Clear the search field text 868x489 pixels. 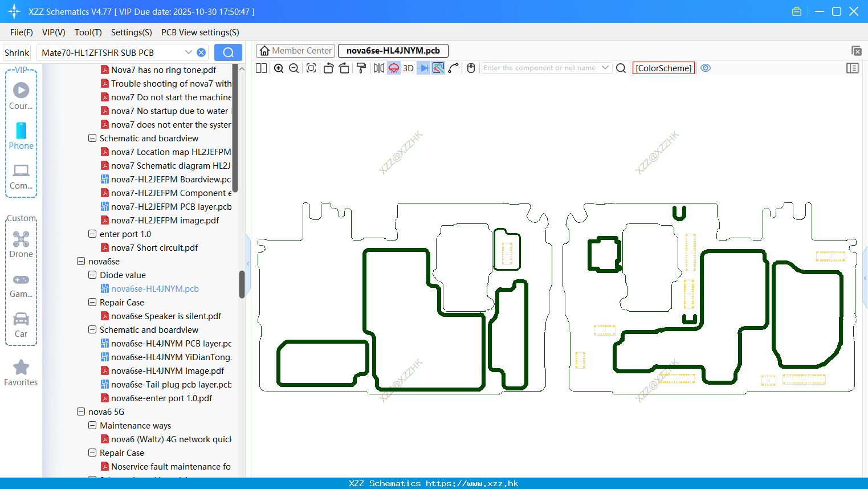click(201, 52)
